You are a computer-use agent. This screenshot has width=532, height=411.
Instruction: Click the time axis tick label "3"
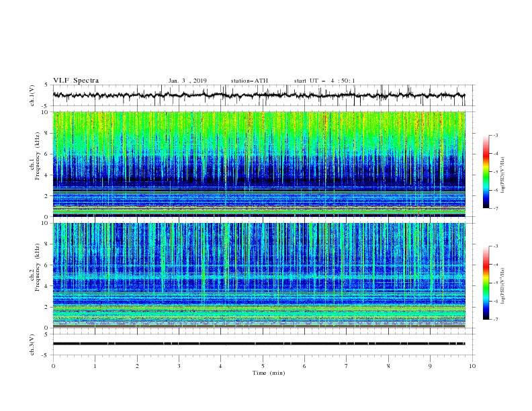coord(179,366)
